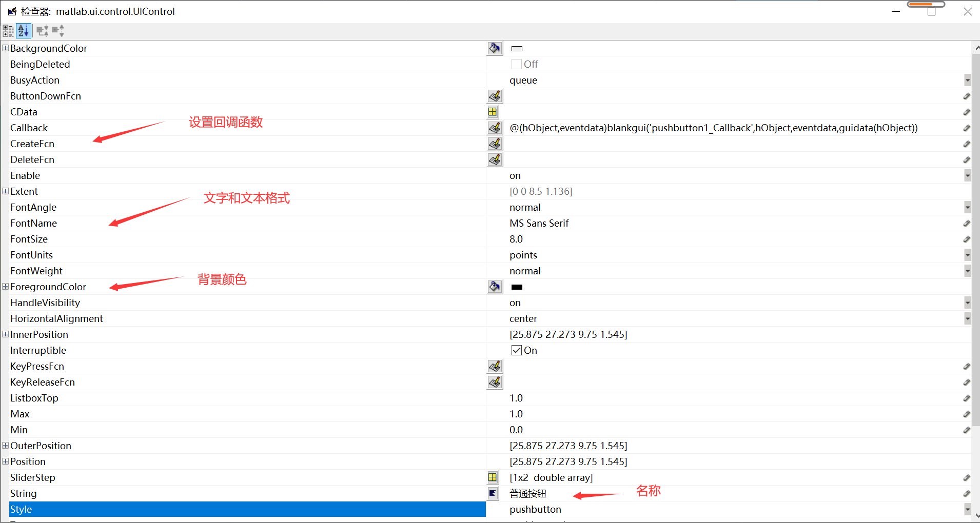Click pencil edit icon for FontName
Screen dimensions: 980x523
coord(967,224)
